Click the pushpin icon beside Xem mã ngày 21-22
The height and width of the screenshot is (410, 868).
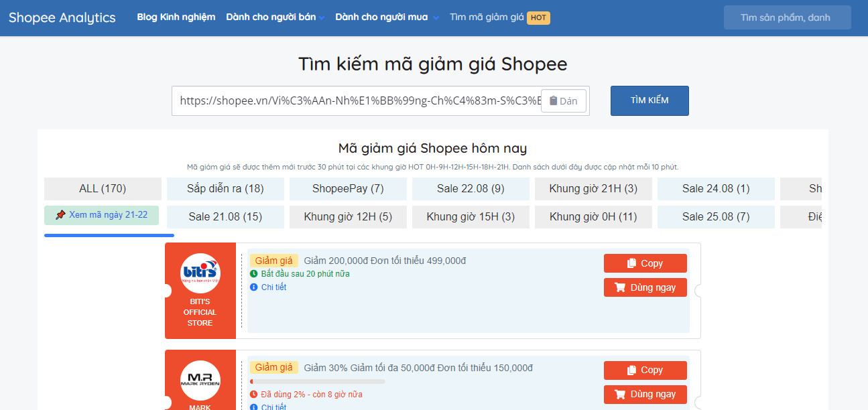[60, 215]
